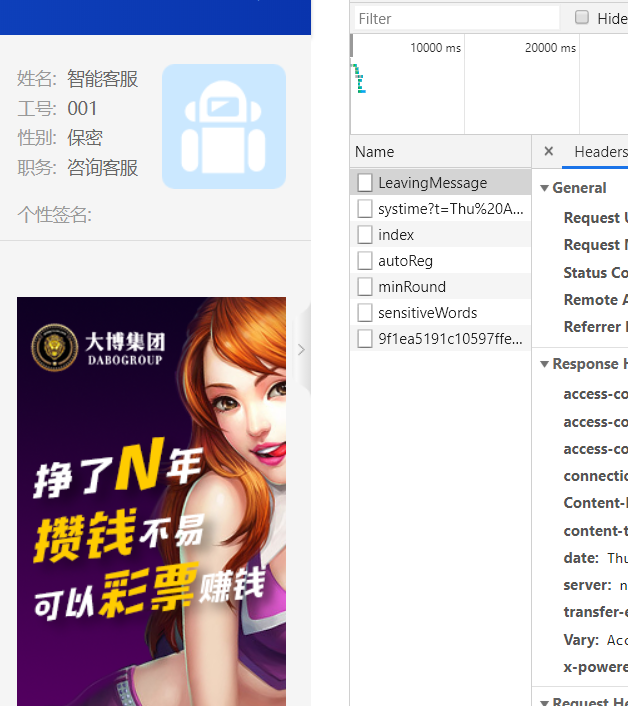628x706 pixels.
Task: Collapse the Response Headers section
Action: tap(545, 364)
